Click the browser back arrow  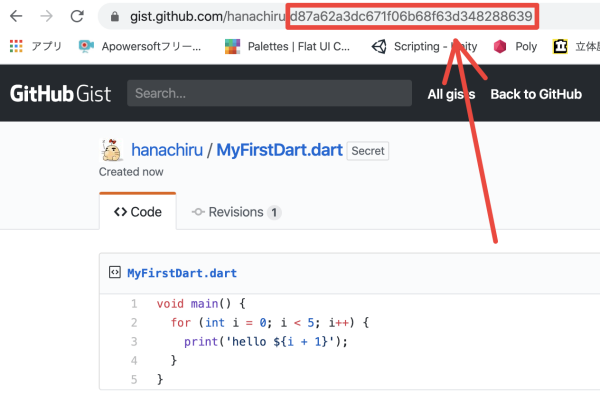click(x=16, y=16)
